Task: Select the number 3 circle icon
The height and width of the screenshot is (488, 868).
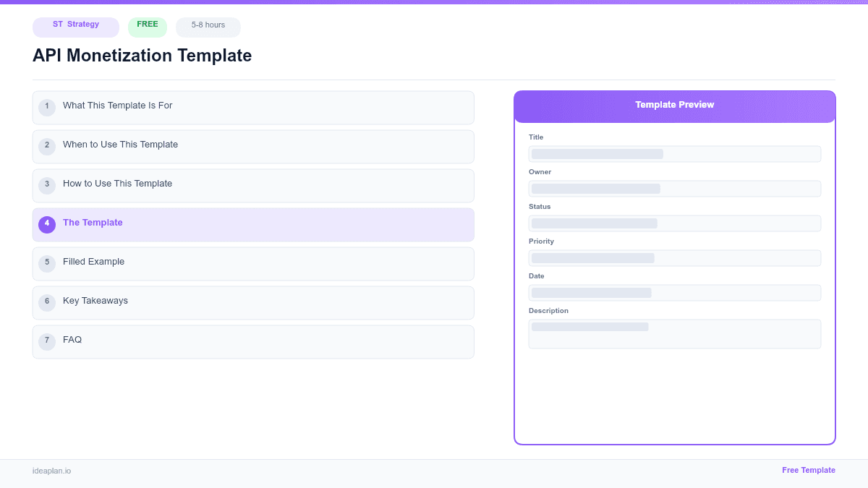Action: 47,185
